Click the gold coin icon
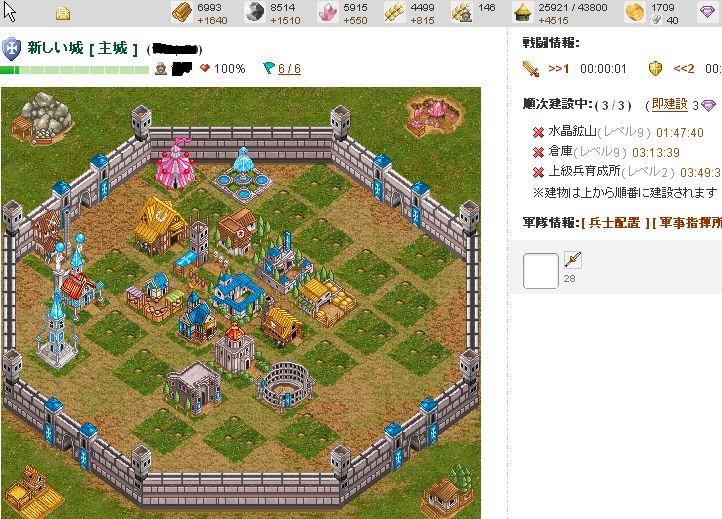Screen dimensions: 722x519 click(635, 13)
